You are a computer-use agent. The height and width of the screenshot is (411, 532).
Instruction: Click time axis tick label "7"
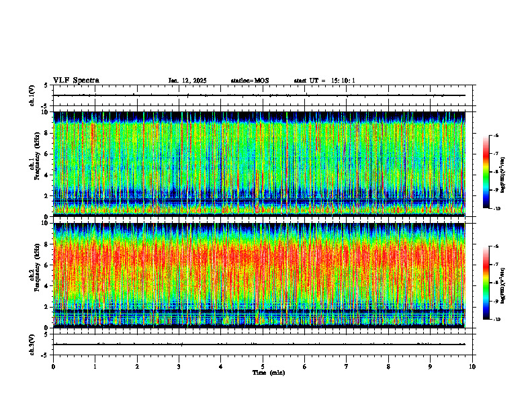[347, 367]
